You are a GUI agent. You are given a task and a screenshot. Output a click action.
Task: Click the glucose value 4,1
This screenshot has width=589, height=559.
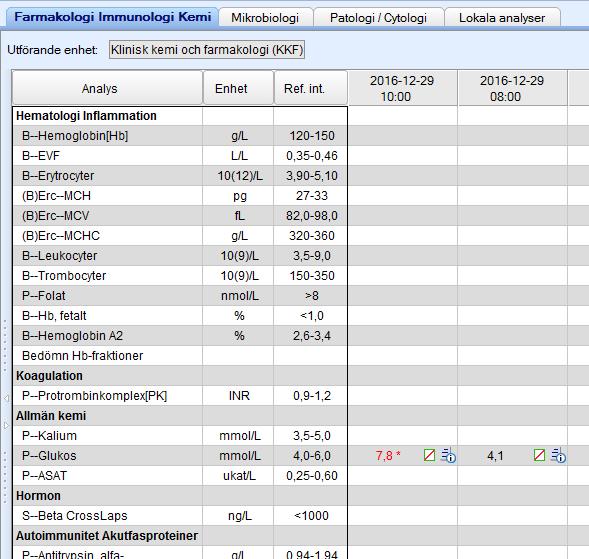coord(495,456)
